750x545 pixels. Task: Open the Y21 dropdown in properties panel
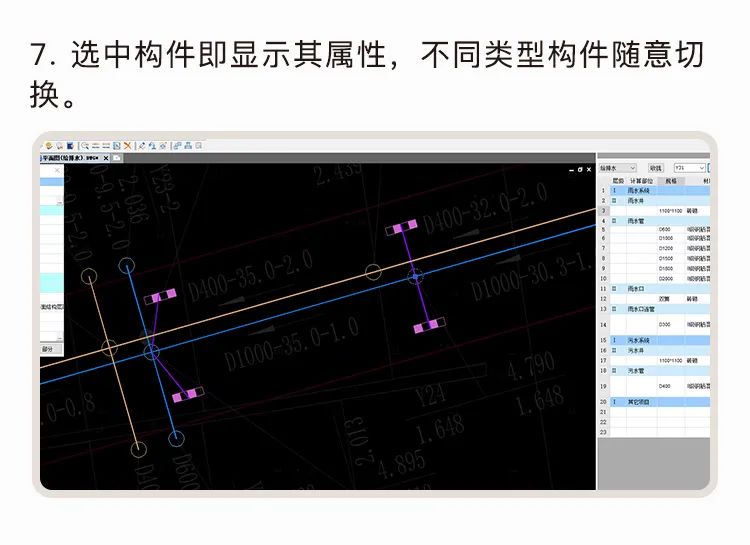689,168
